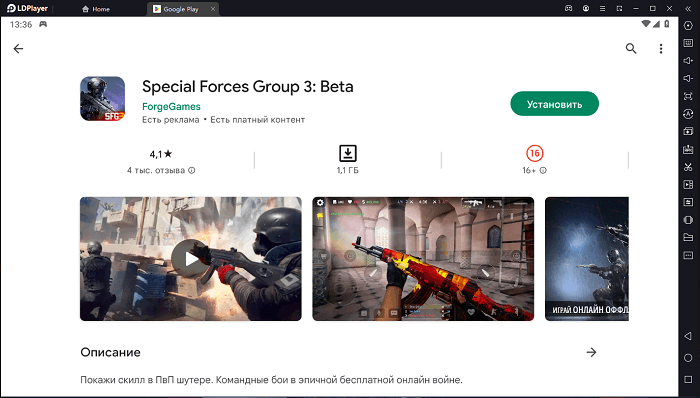Collapse the LDPlayer sidebar with double chevron

click(x=688, y=8)
